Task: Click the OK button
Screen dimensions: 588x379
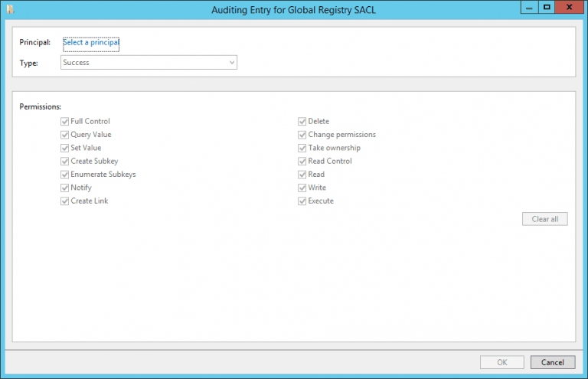Action: (501, 362)
